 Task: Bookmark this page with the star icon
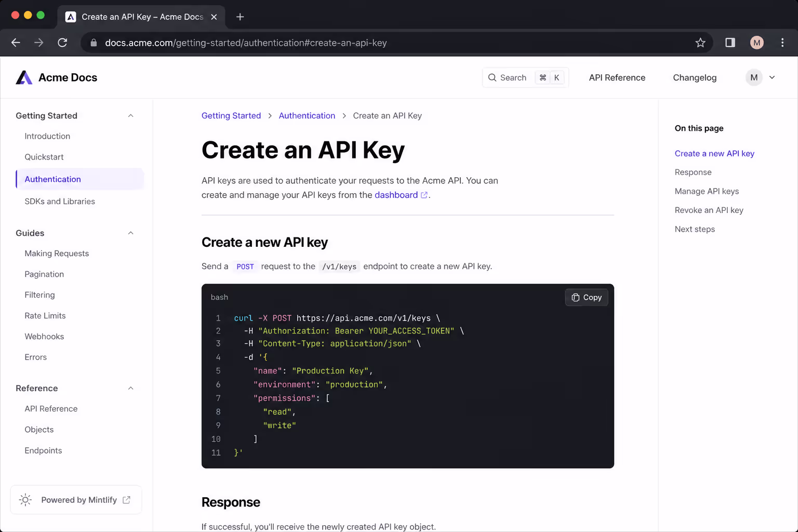pos(700,43)
